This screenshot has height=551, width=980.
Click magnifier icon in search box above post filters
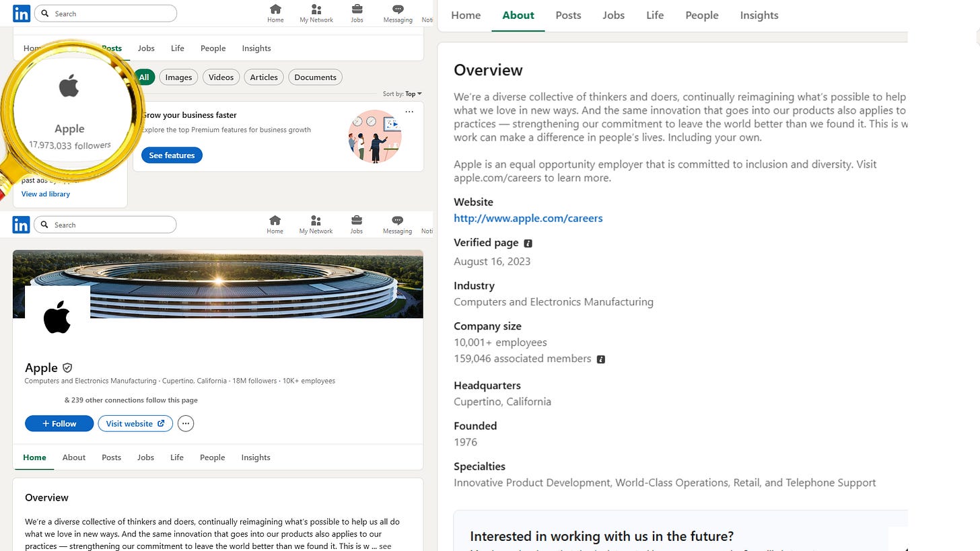tap(45, 13)
